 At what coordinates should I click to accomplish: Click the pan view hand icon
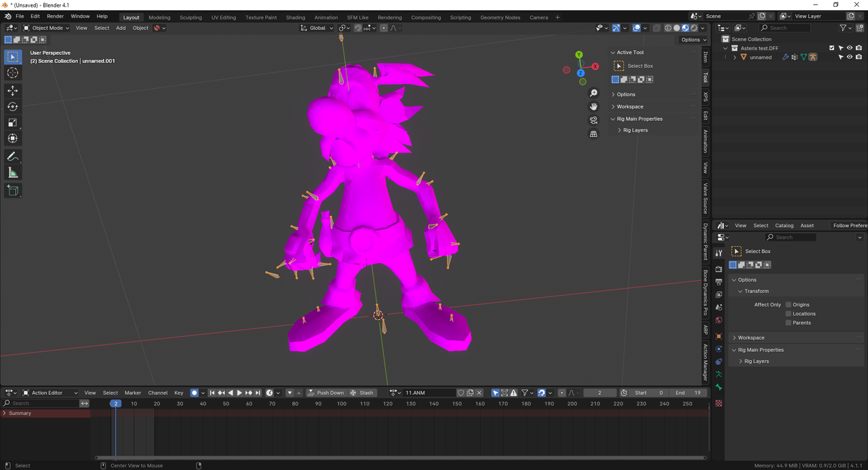(593, 106)
